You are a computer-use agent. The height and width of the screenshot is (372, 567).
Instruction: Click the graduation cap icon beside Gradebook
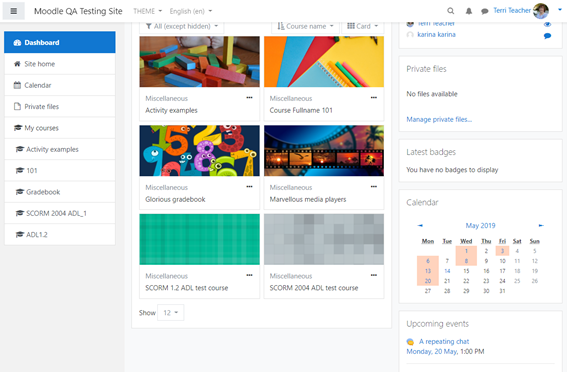pyautogui.click(x=20, y=192)
